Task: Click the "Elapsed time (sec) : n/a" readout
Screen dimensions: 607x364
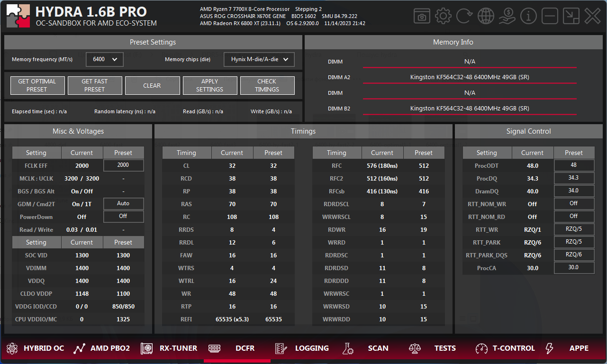Action: pyautogui.click(x=39, y=112)
